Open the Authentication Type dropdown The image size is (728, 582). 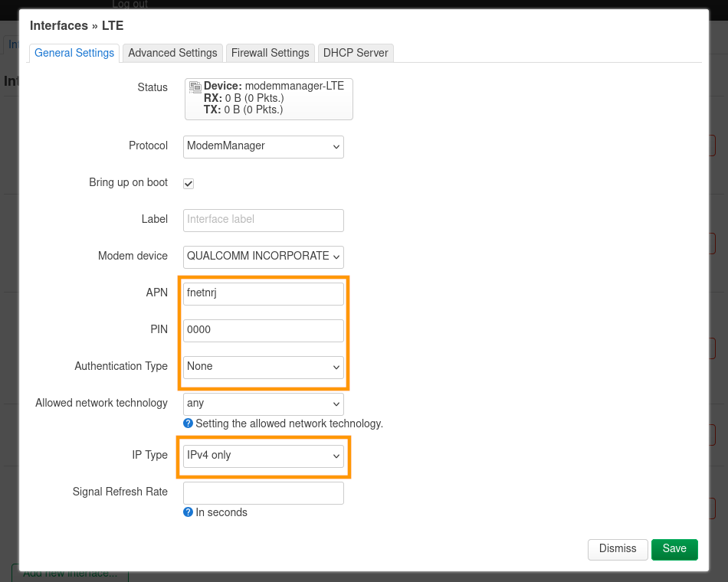[264, 367]
